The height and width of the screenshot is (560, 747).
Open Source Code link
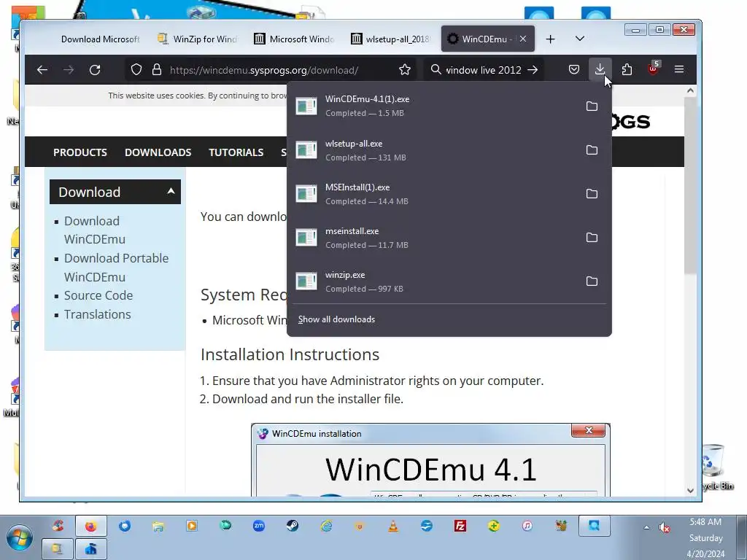click(98, 295)
